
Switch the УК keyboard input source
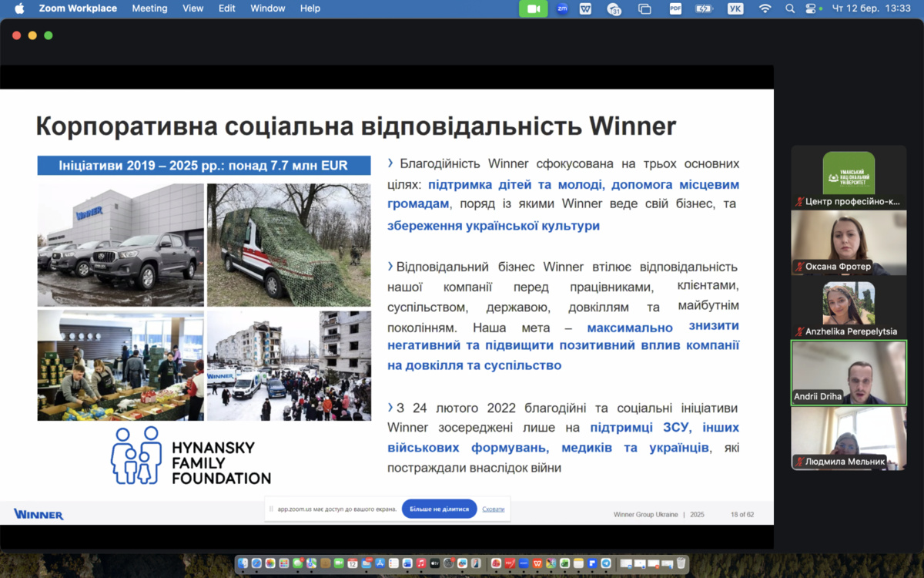pos(735,8)
